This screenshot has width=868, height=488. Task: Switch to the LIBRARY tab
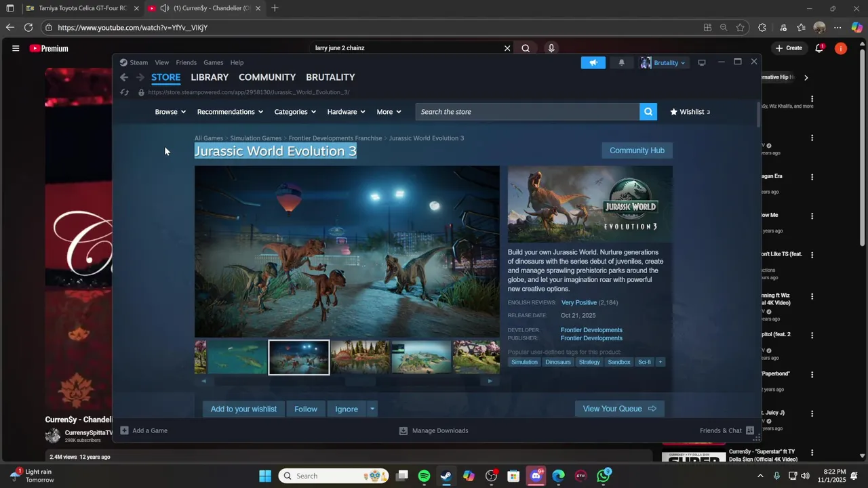click(x=210, y=77)
